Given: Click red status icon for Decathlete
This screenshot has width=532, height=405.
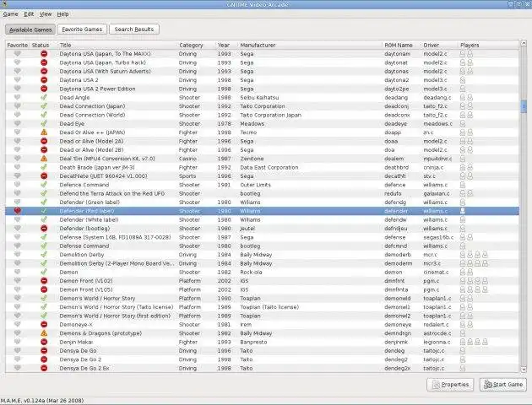Looking at the screenshot, I should (x=44, y=175).
